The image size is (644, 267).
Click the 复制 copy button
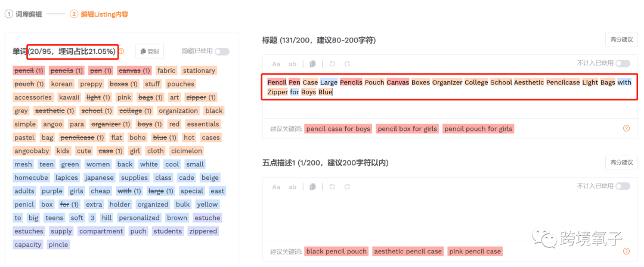click(x=150, y=51)
